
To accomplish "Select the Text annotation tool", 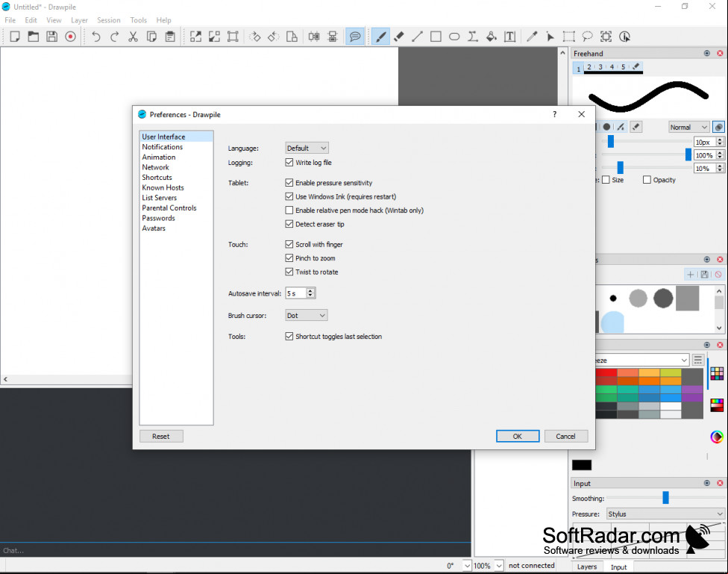I will pyautogui.click(x=509, y=37).
